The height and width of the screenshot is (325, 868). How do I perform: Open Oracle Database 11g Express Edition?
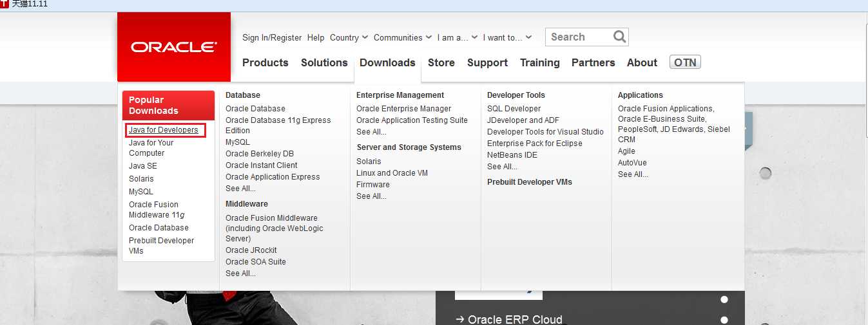point(278,125)
